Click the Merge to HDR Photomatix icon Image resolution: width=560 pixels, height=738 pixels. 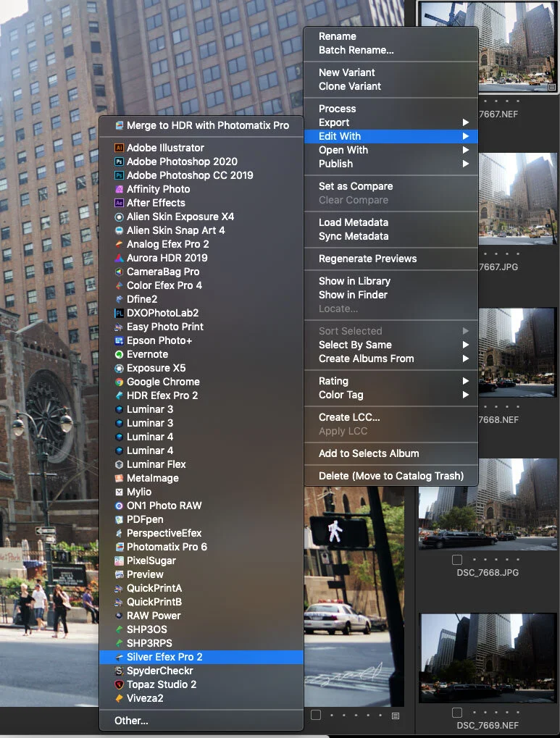tap(119, 126)
